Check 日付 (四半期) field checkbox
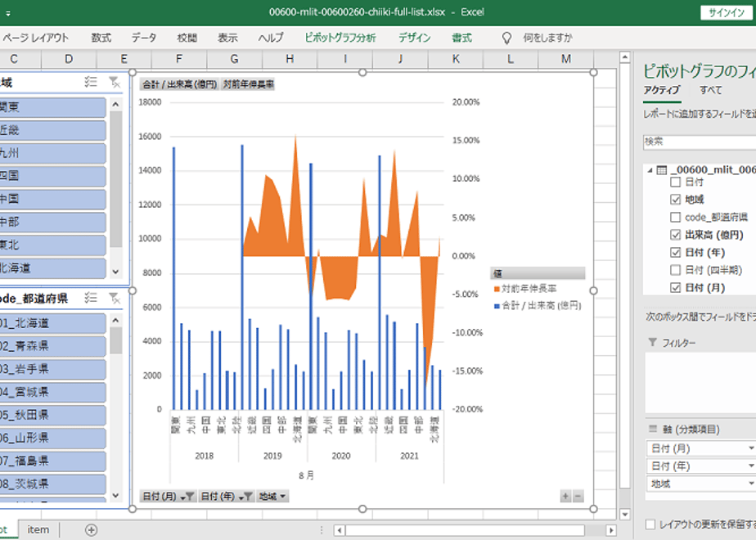The height and width of the screenshot is (540, 756). click(676, 270)
